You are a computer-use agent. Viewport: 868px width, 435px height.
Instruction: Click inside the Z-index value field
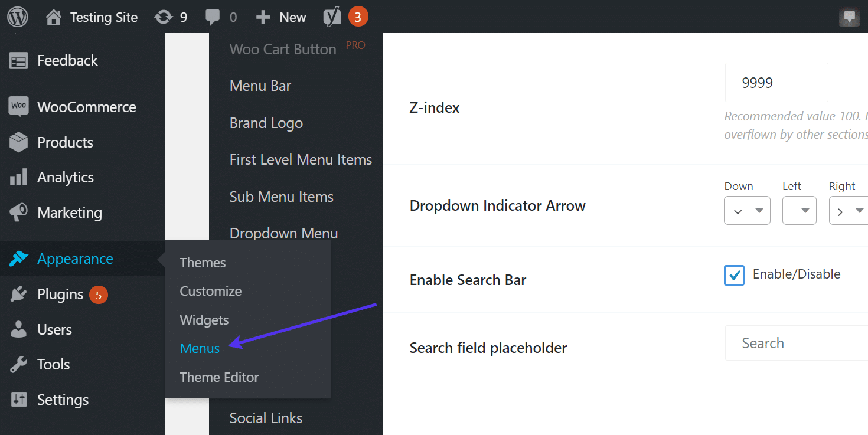pos(776,82)
